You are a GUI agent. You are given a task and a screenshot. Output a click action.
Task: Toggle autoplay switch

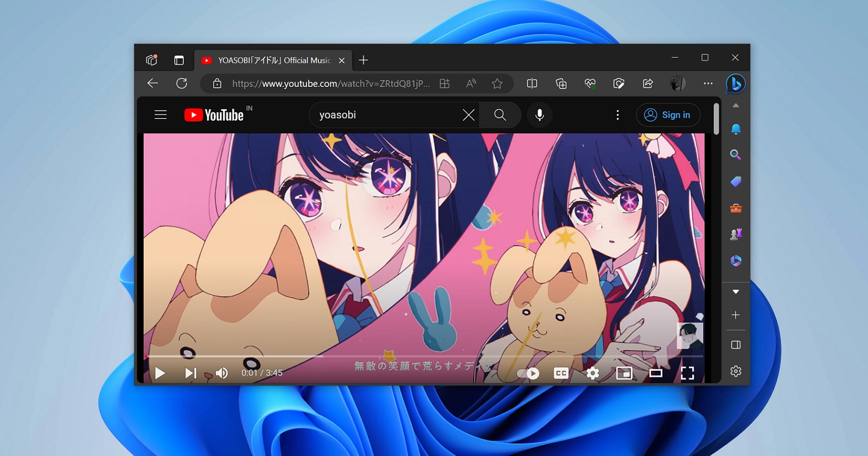coord(528,373)
